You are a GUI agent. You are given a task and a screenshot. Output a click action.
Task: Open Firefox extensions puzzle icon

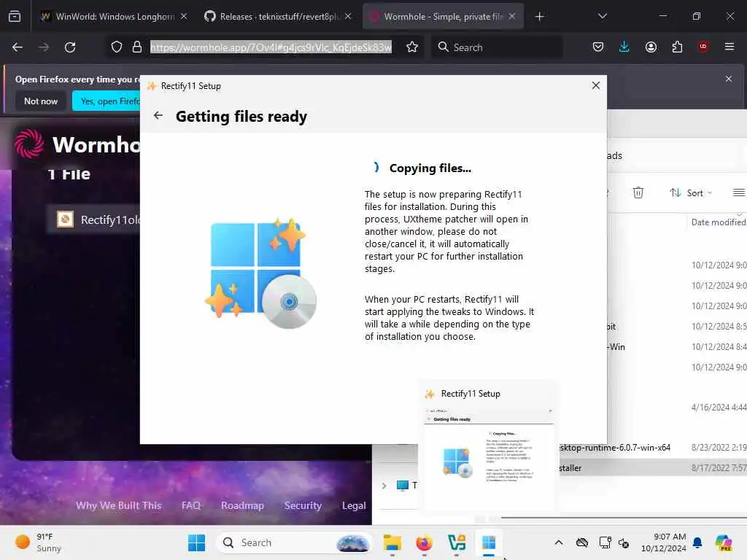pyautogui.click(x=677, y=47)
